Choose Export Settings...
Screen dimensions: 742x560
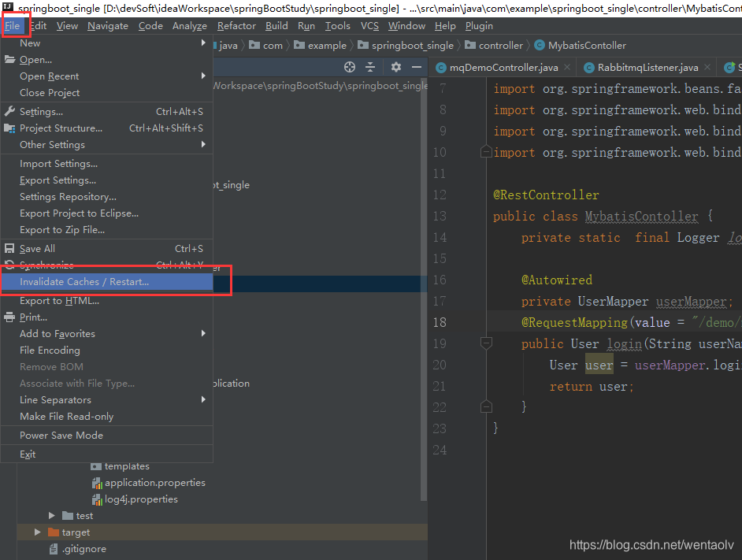[107, 180]
